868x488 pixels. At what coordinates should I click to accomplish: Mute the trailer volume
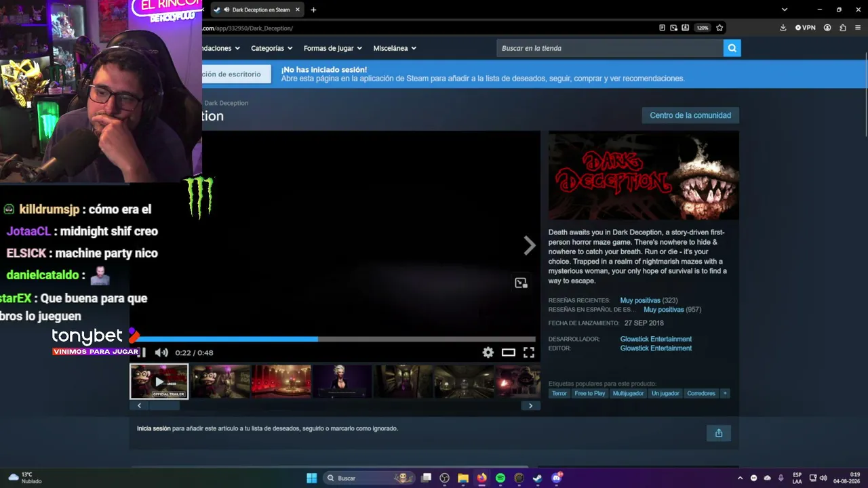(161, 352)
